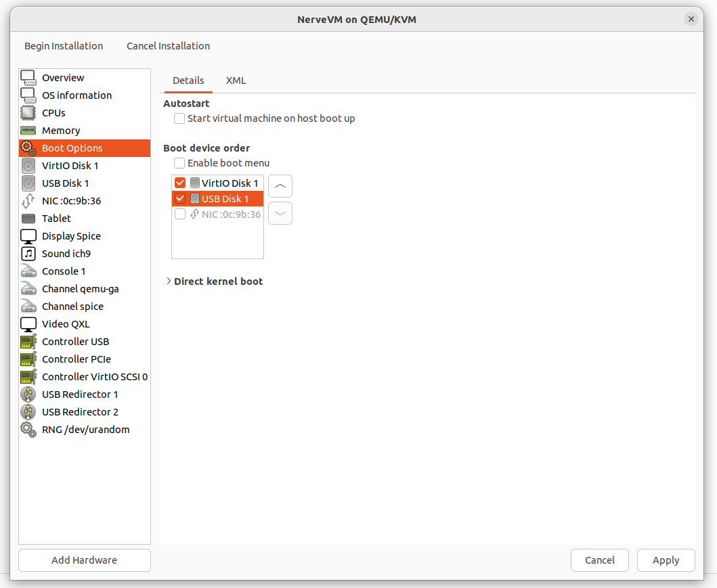Select NIC :0c:9b:36 row in boot order list

(x=230, y=214)
